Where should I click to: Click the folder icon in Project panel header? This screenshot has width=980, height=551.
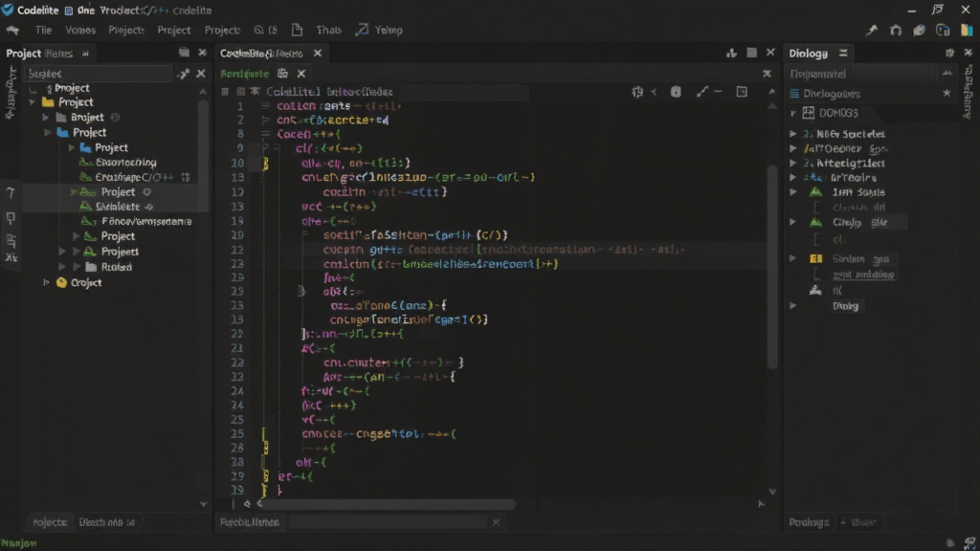point(184,53)
